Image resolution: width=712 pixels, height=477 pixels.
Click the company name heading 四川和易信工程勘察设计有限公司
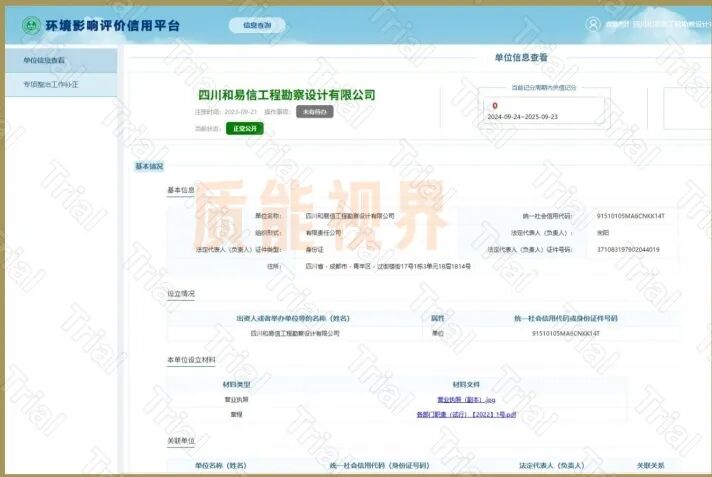click(x=286, y=95)
